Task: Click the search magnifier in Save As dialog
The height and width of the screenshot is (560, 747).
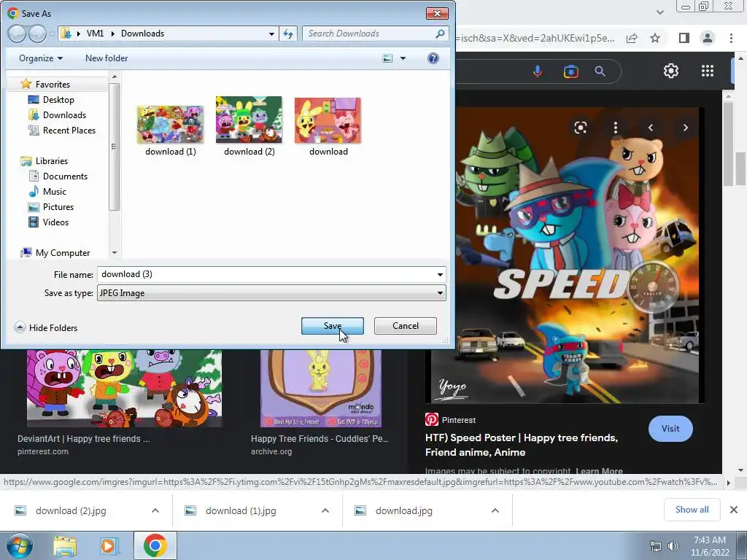Action: coord(440,34)
